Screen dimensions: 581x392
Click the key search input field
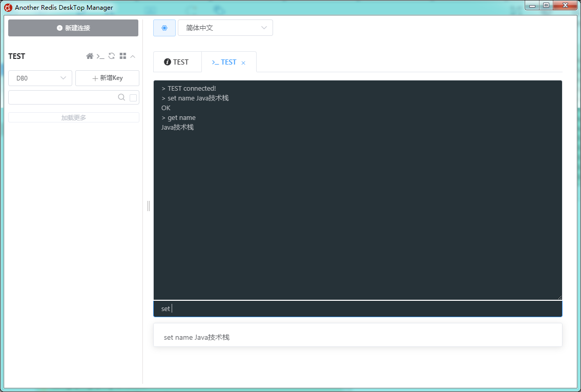(x=61, y=97)
